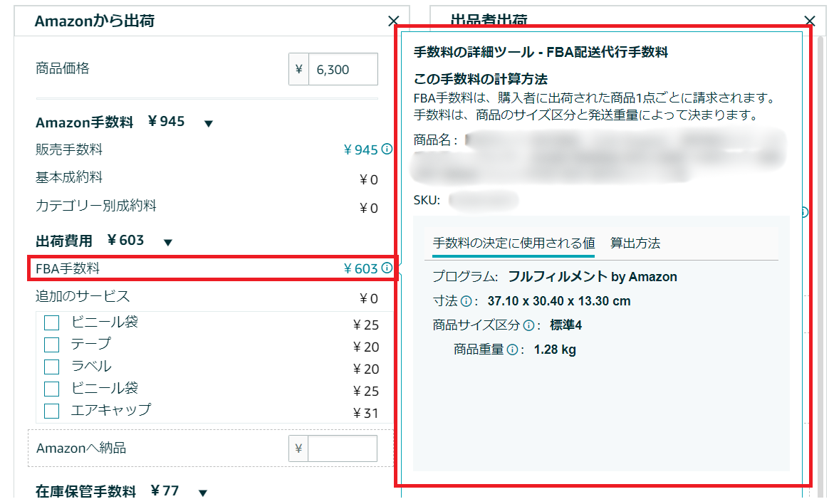This screenshot has height=504, width=834.
Task: Click the 商品名 label in popup
Action: tap(436, 140)
